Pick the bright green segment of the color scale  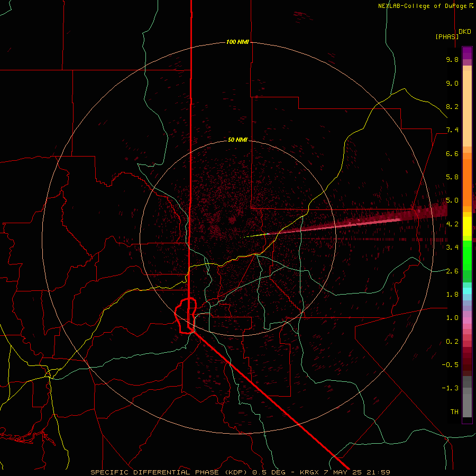467,255
